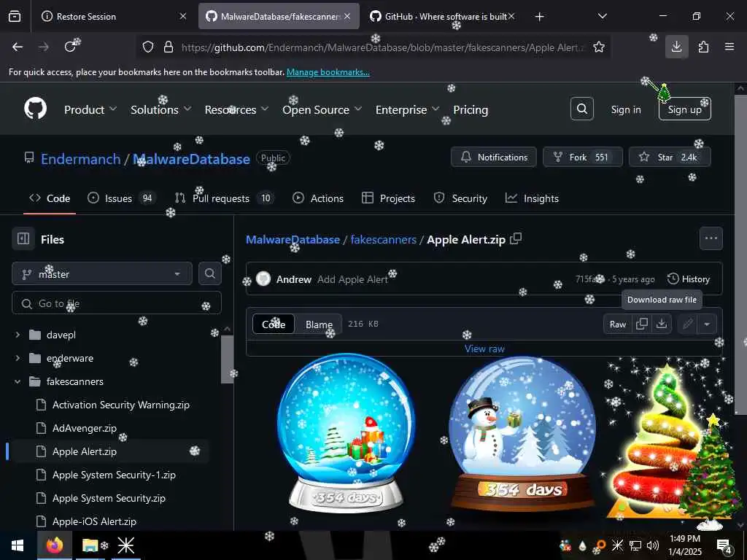747x560 pixels.
Task: Star the MalwareDatabase repository
Action: click(670, 157)
